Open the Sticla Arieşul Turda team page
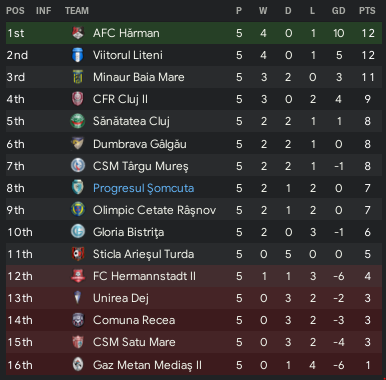 pos(143,254)
